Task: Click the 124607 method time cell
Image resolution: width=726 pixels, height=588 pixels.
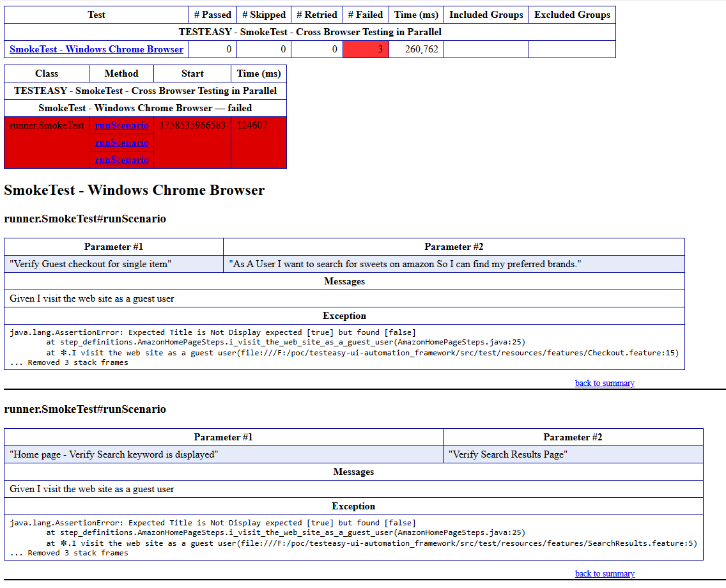Action: coord(252,125)
